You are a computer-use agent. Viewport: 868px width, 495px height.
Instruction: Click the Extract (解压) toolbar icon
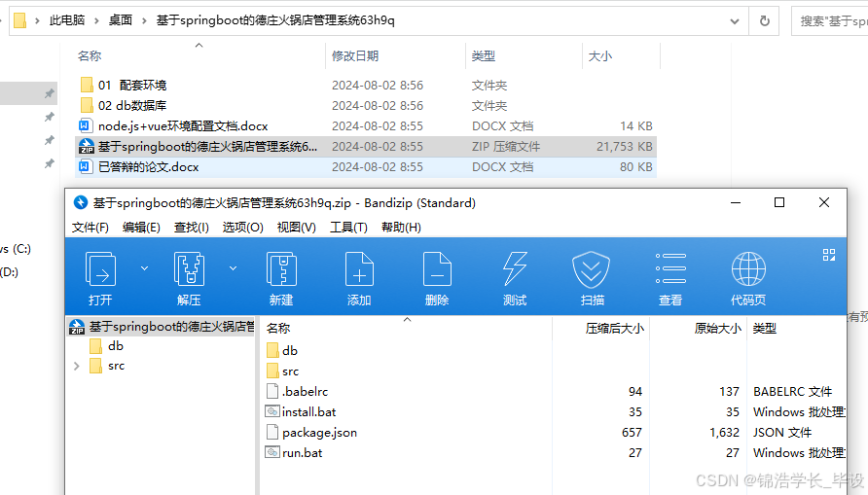pyautogui.click(x=189, y=268)
